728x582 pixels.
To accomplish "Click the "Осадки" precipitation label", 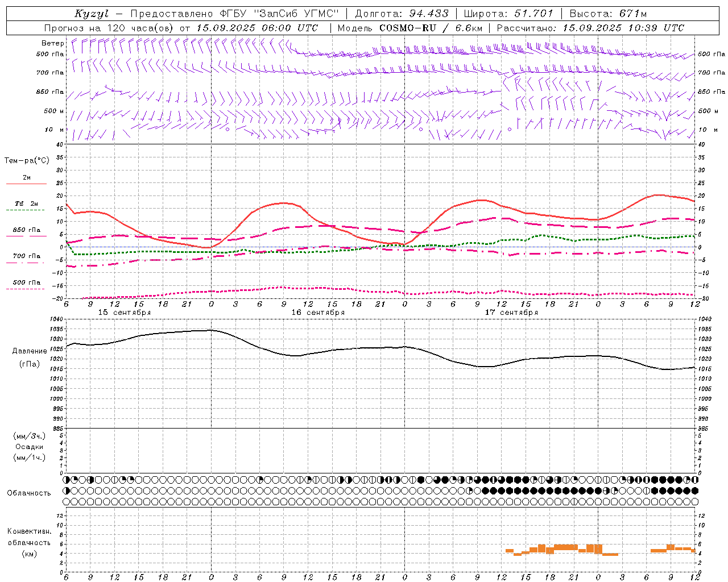I will [x=30, y=447].
